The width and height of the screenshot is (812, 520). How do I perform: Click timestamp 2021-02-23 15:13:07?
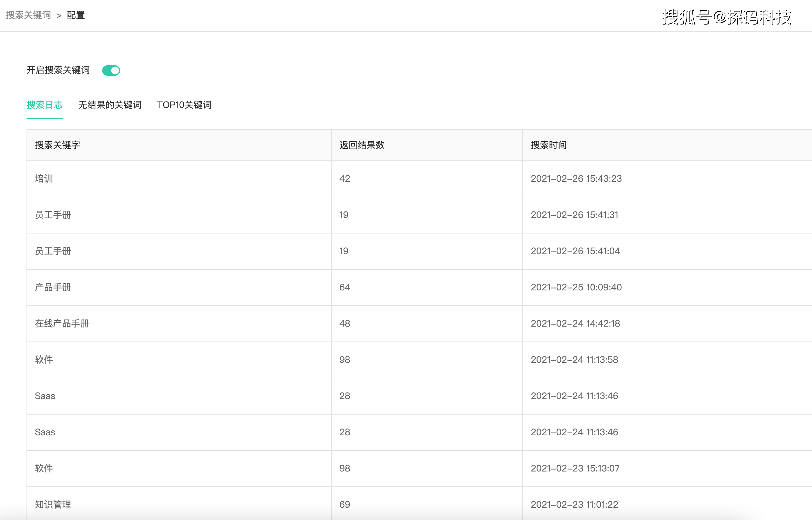point(575,468)
